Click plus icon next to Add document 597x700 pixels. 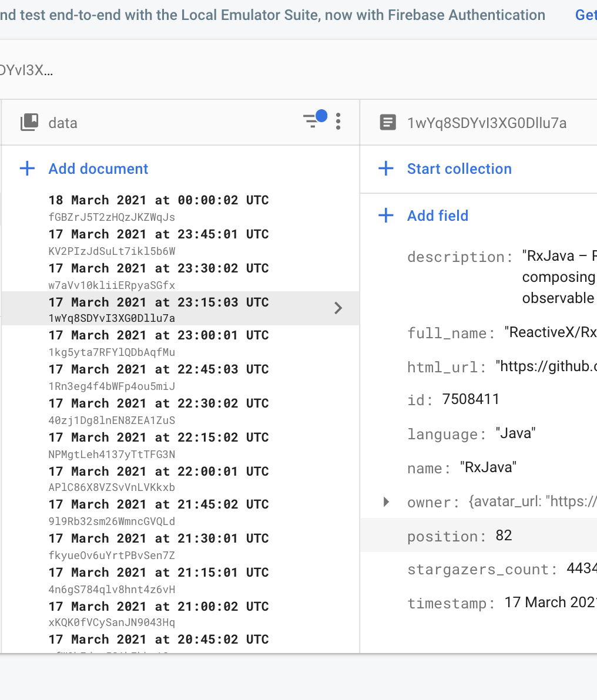[27, 169]
